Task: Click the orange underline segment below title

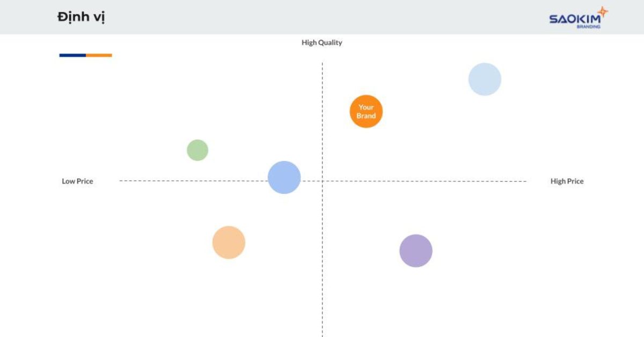Action: click(x=99, y=55)
